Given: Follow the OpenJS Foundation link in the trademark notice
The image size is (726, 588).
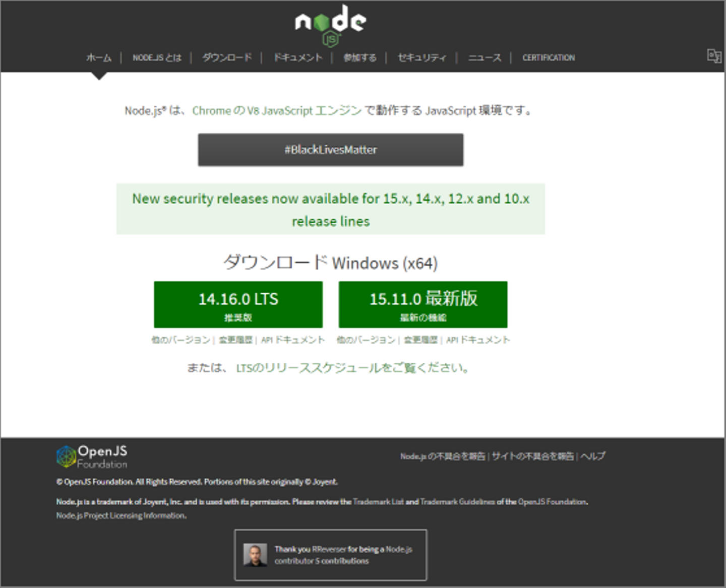Looking at the screenshot, I should (552, 502).
